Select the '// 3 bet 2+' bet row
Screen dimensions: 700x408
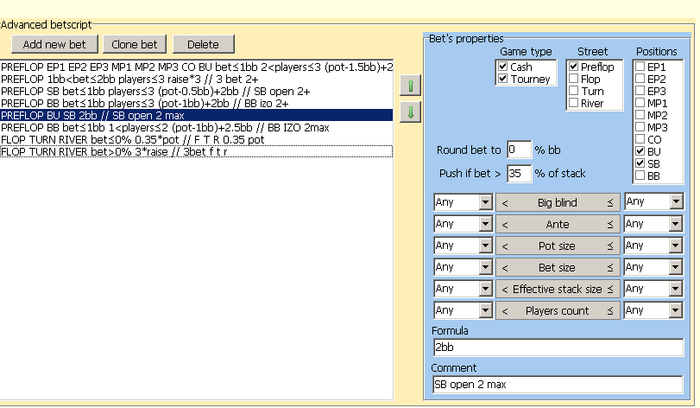click(x=196, y=79)
